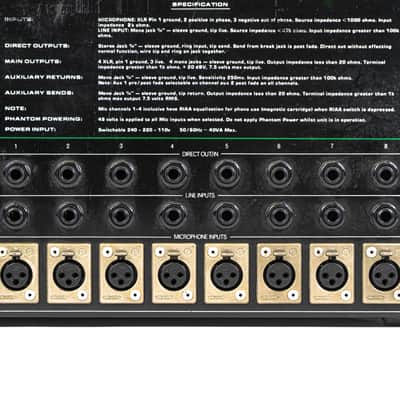This screenshot has height=400, width=400.
Task: Select the channel 5 Line Input jack
Action: (226, 215)
